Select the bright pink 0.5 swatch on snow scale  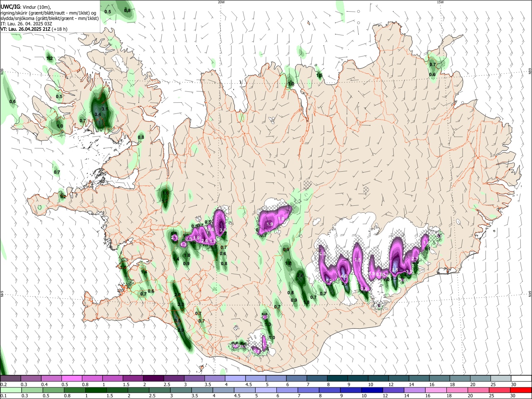[x=71, y=379]
